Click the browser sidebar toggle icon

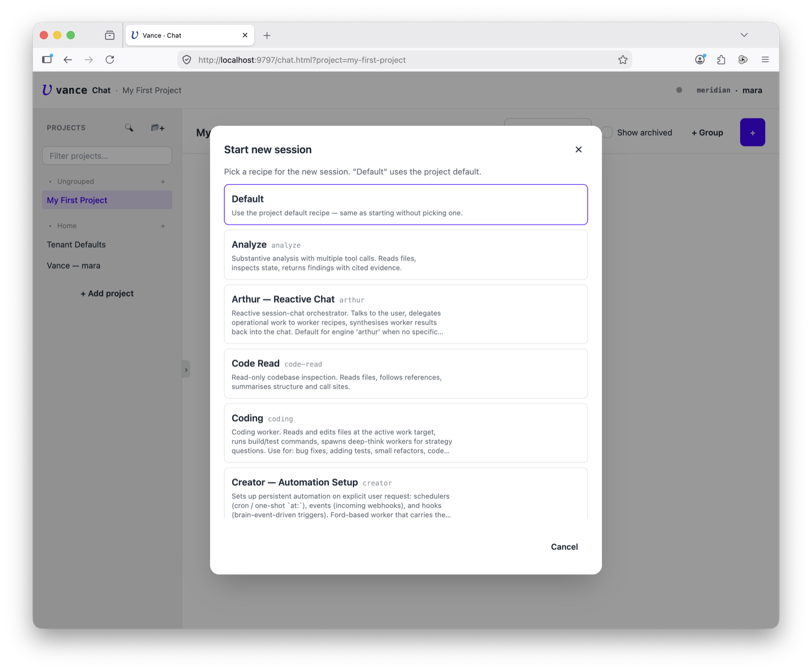coord(47,59)
